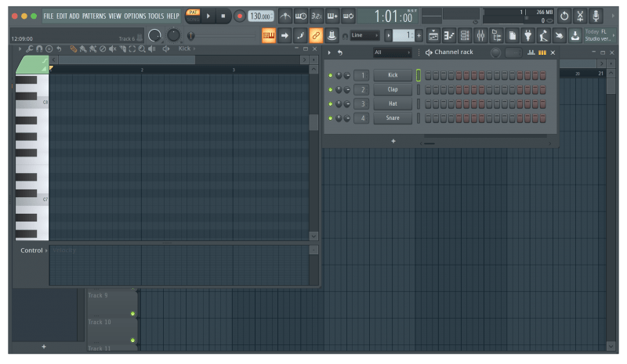This screenshot has width=627, height=364.
Task: Open the ADD menu
Action: (x=74, y=16)
